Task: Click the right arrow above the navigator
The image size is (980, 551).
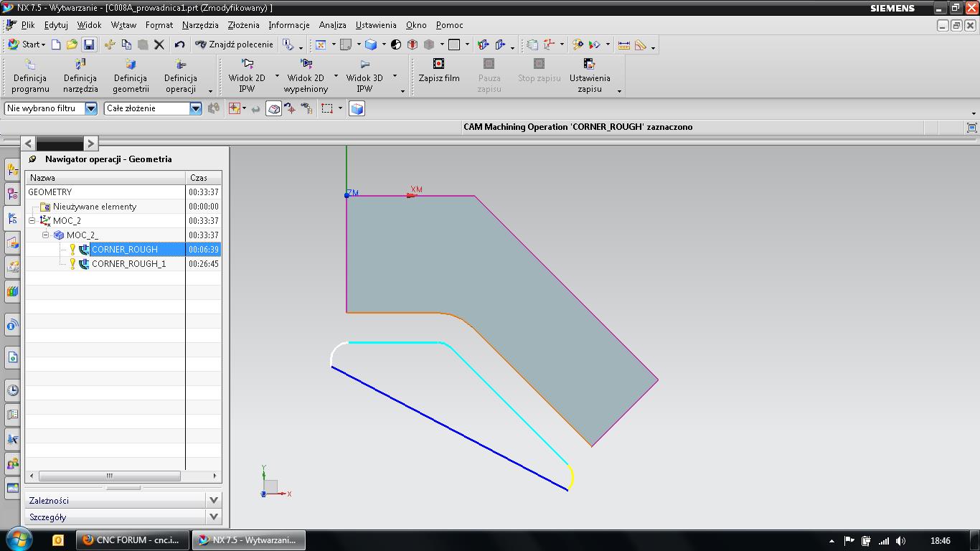Action: tap(90, 143)
